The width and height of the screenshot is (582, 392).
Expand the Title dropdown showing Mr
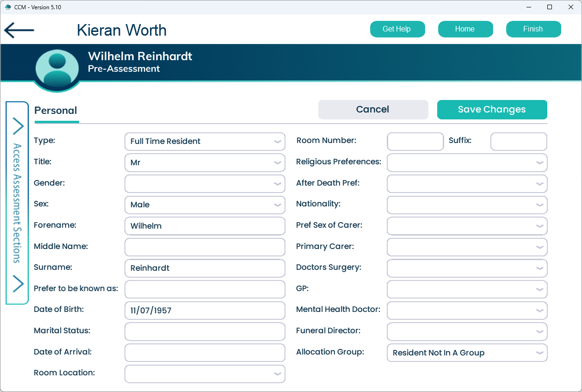pos(204,163)
